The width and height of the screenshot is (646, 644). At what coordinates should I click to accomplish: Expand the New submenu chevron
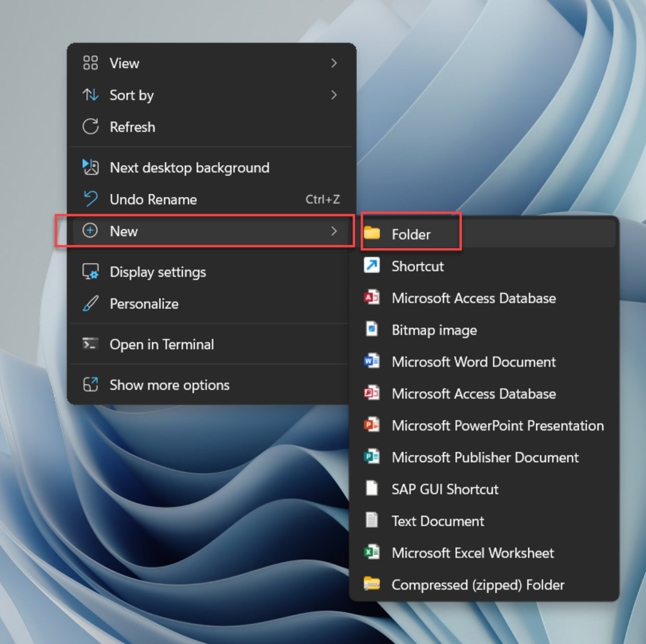[x=334, y=231]
